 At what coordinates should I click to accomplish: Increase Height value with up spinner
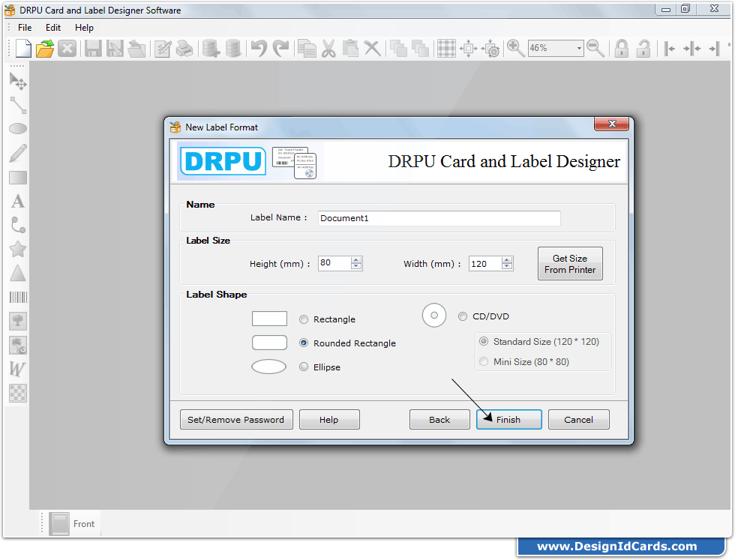click(356, 260)
